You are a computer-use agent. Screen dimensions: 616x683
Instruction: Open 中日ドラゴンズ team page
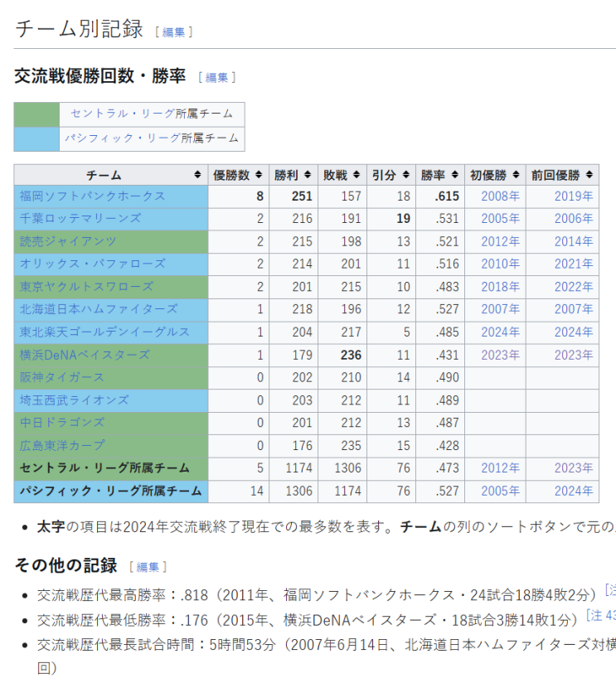pyautogui.click(x=62, y=423)
